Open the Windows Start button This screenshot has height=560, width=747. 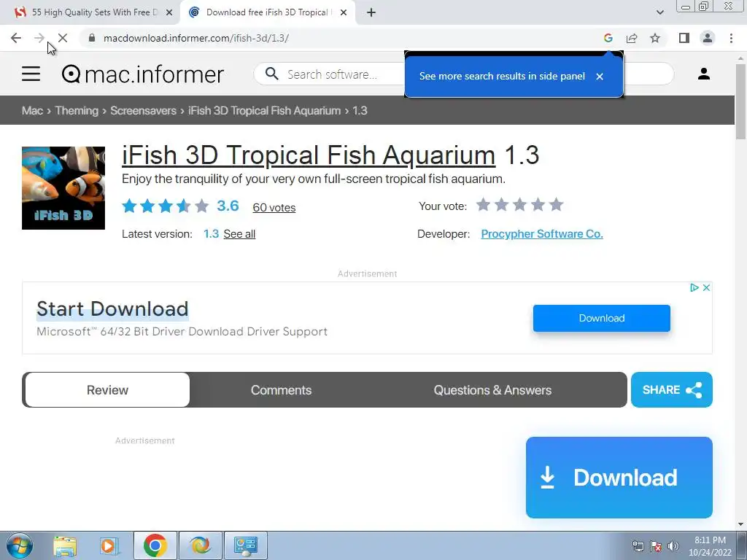coord(20,545)
